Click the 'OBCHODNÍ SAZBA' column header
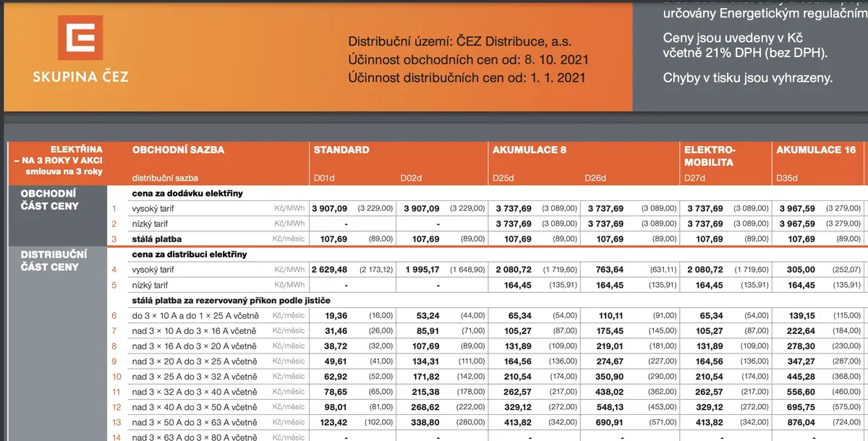 (178, 150)
